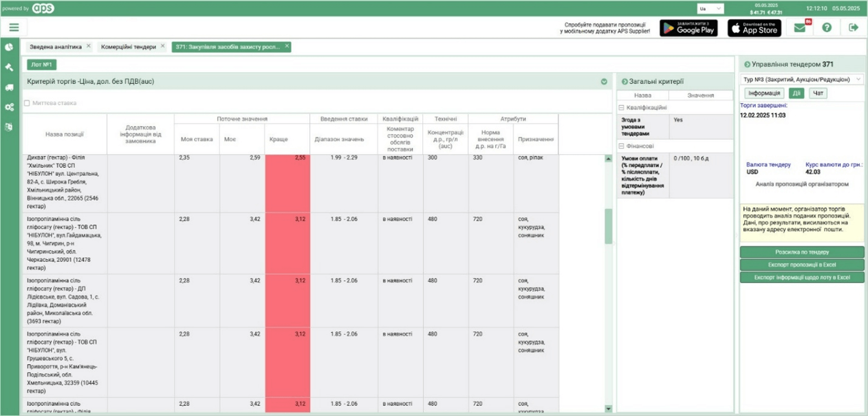Screen dimensions: 868x416
Task: Open the tender round selection dropdown
Action: pos(801,79)
